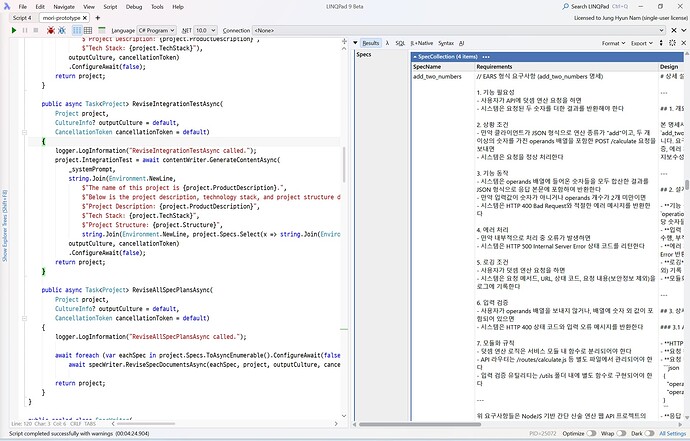Click the PID=25072 status text
The image size is (690, 441).
pos(543,434)
